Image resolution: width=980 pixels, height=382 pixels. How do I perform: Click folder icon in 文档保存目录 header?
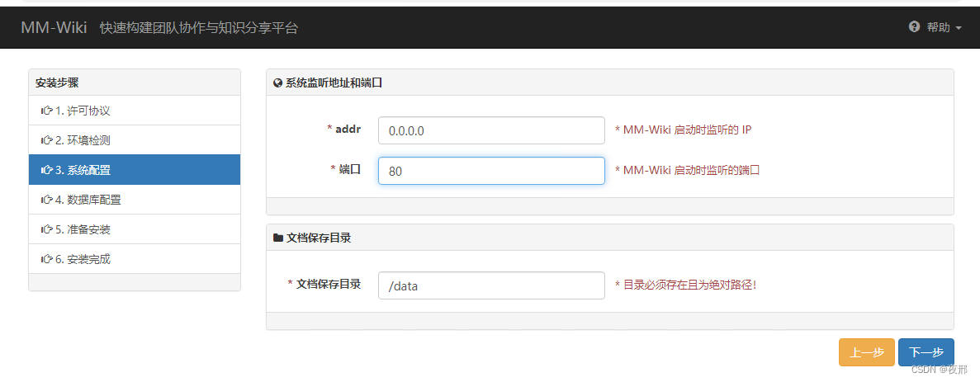coord(278,238)
